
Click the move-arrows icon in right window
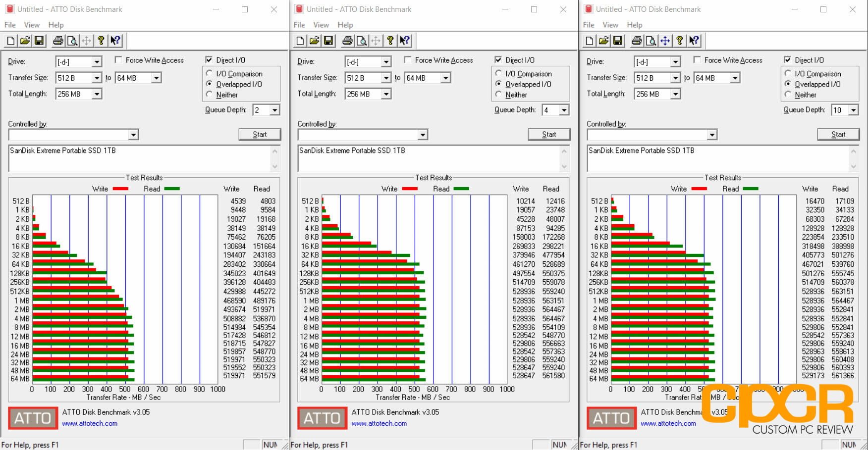(x=665, y=41)
